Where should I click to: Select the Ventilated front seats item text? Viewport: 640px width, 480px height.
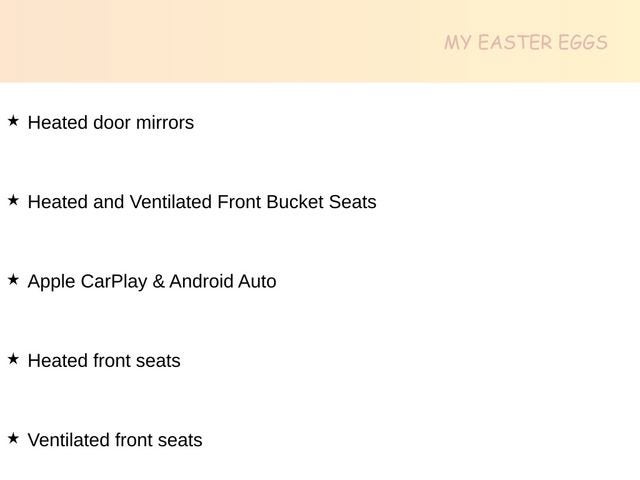tap(114, 440)
